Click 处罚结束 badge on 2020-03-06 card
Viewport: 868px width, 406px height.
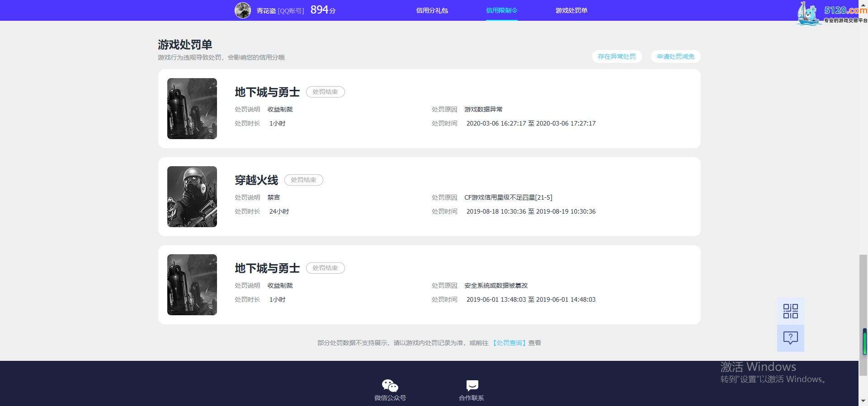click(325, 92)
